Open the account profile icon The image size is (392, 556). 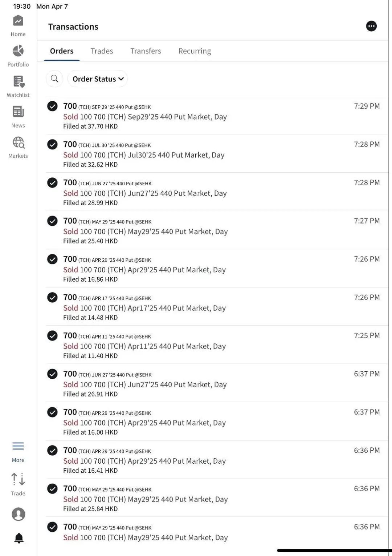[x=19, y=514]
